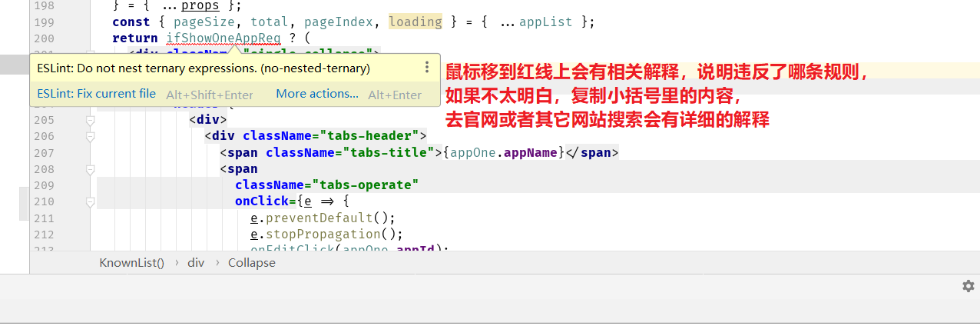Image resolution: width=980 pixels, height=326 pixels.
Task: Select KnownList() in the breadcrumb bar
Action: [x=131, y=262]
